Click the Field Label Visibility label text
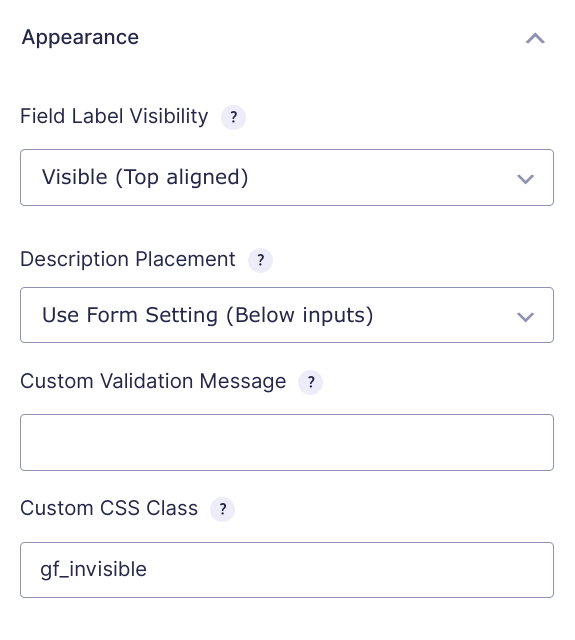The width and height of the screenshot is (575, 640). click(x=114, y=116)
